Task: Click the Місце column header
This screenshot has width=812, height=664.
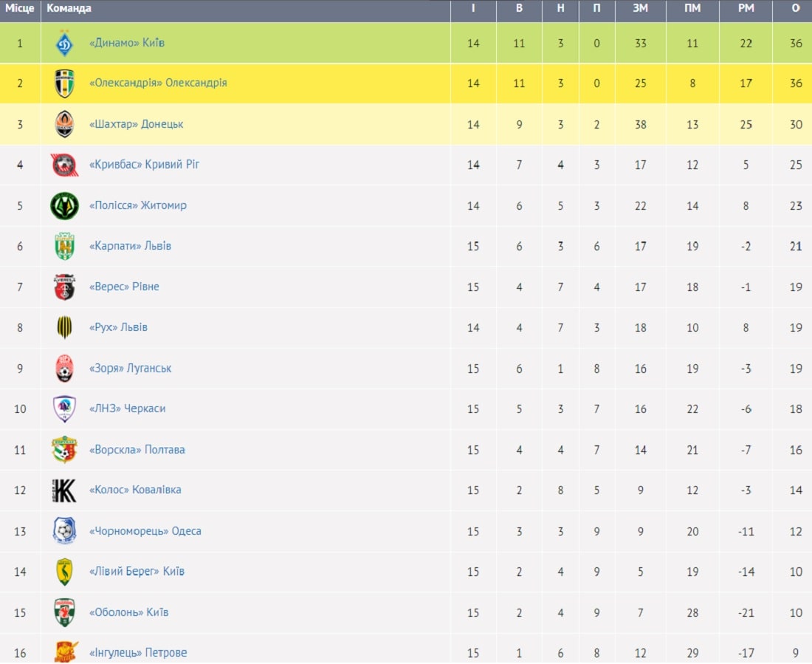Action: click(x=20, y=8)
